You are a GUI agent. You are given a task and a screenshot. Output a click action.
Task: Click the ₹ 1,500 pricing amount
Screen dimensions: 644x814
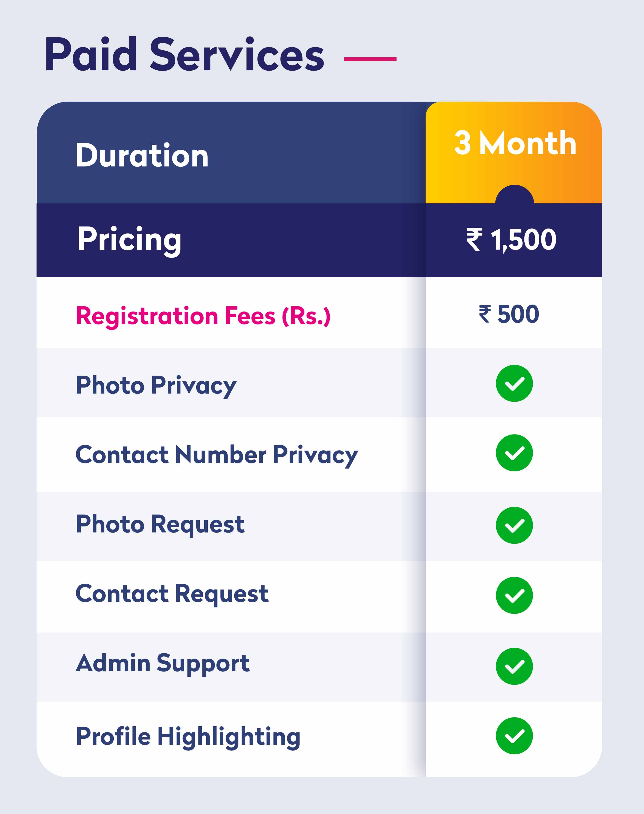click(512, 239)
